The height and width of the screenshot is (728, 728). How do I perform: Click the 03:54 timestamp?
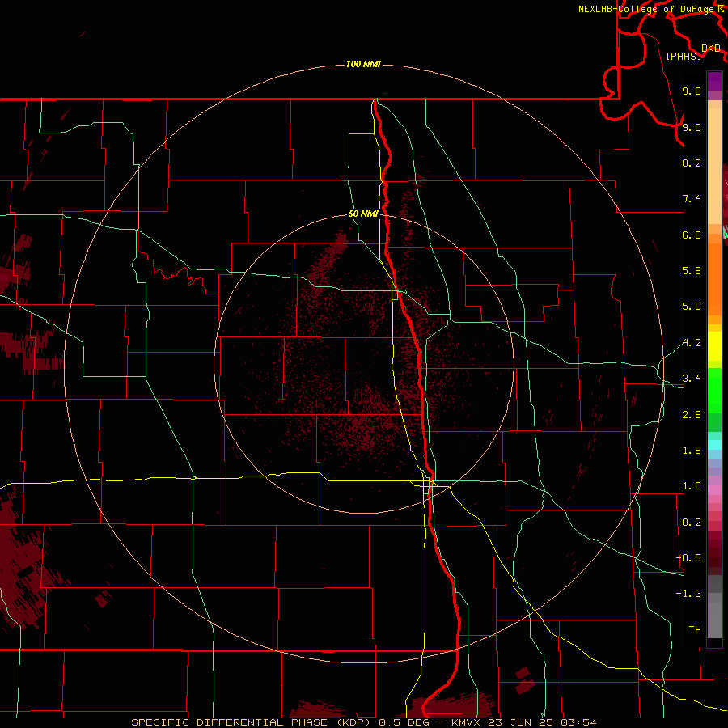[x=578, y=722]
